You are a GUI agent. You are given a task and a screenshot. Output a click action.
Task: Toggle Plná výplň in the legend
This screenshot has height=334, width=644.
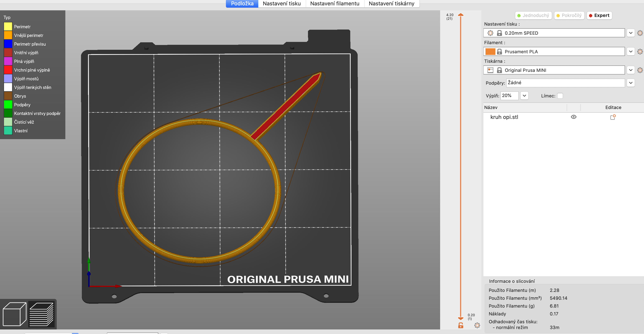(19, 61)
